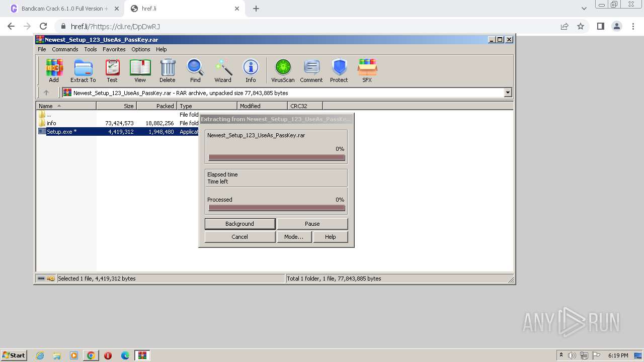Expand the archive path dropdown

pyautogui.click(x=508, y=93)
